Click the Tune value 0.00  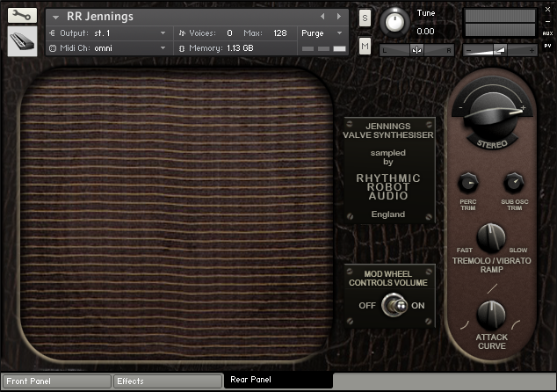click(425, 32)
